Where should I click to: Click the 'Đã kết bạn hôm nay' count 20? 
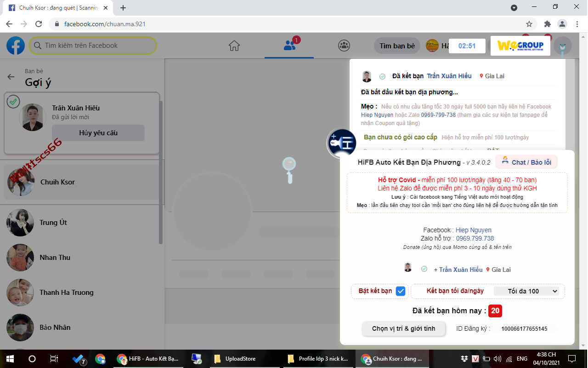coord(495,311)
